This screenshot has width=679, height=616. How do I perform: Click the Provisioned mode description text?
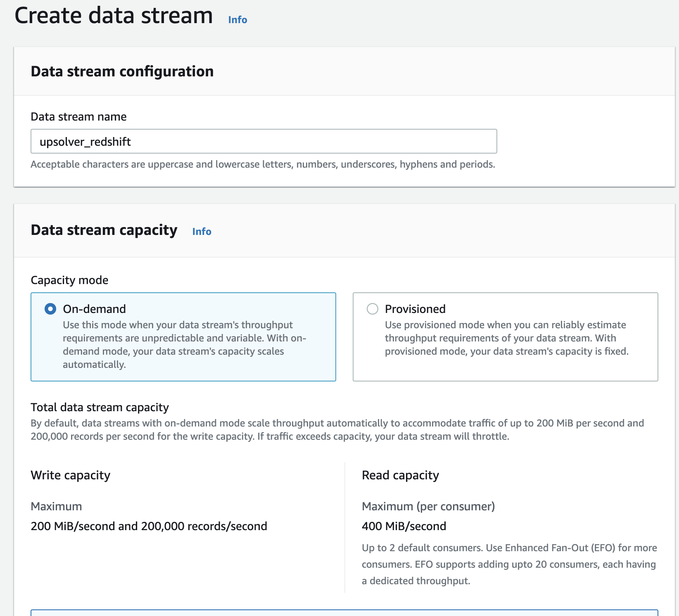pos(506,338)
